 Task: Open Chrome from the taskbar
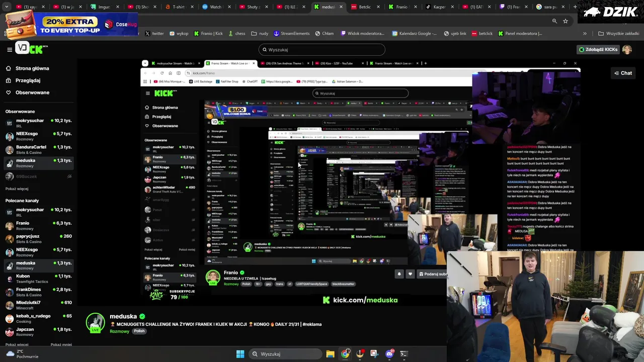pyautogui.click(x=345, y=354)
